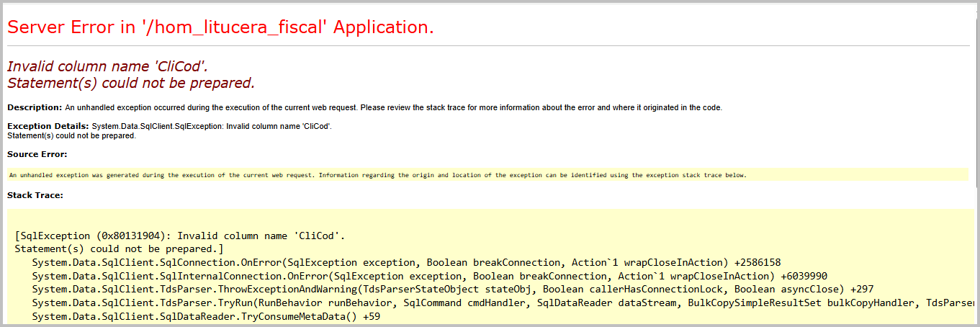Viewport: 980px width, 327px height.
Task: Click the 'Server Error in' page heading
Action: pos(220,27)
